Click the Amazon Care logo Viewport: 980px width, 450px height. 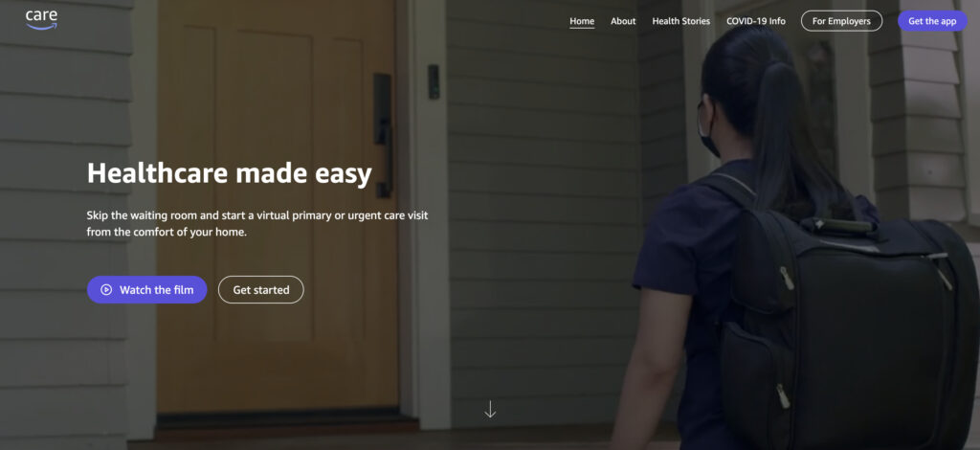41,19
